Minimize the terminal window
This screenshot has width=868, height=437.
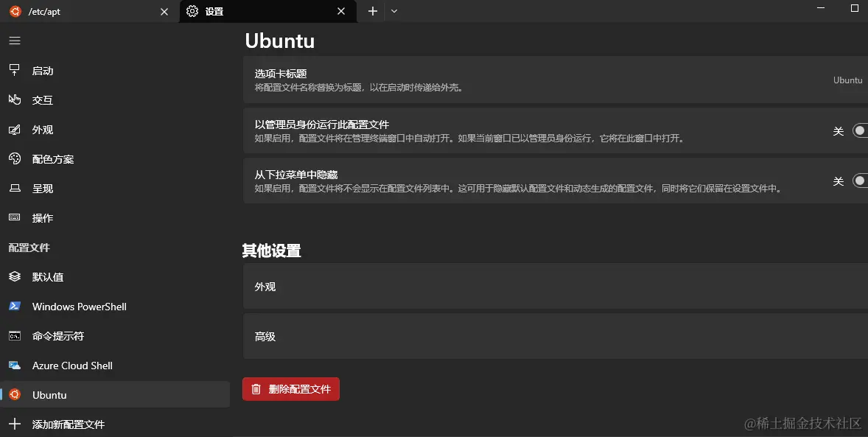coord(821,8)
